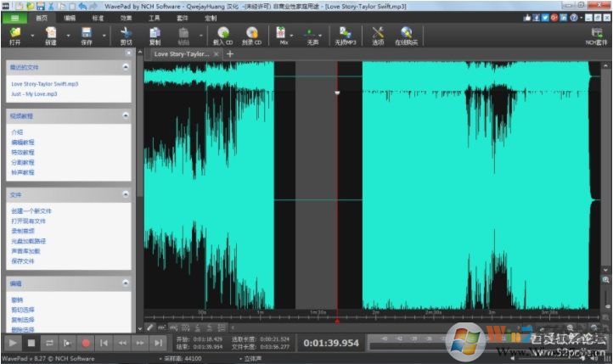Click the 编辑教程 tutorial link
Viewport: 613px width, 364px height.
23,143
